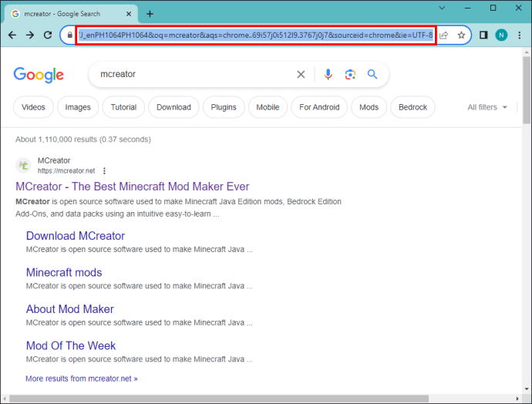
Task: Open a new browser tab
Action: click(x=150, y=14)
